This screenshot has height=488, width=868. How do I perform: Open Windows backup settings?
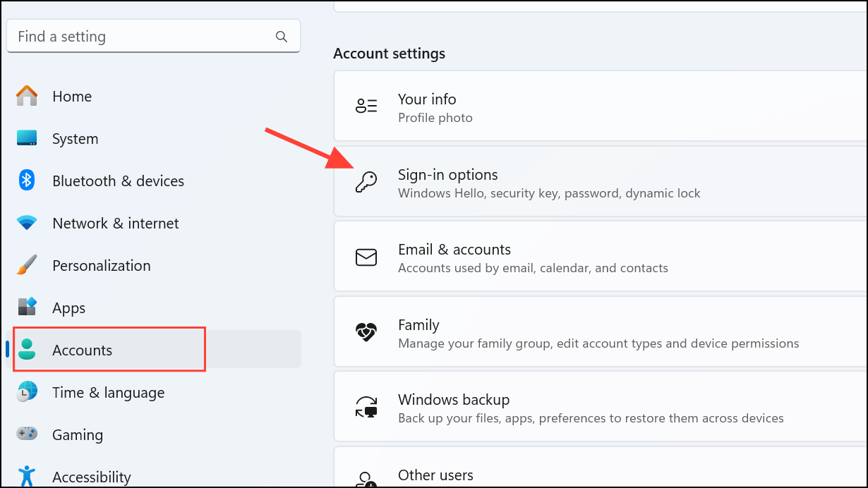click(x=453, y=408)
